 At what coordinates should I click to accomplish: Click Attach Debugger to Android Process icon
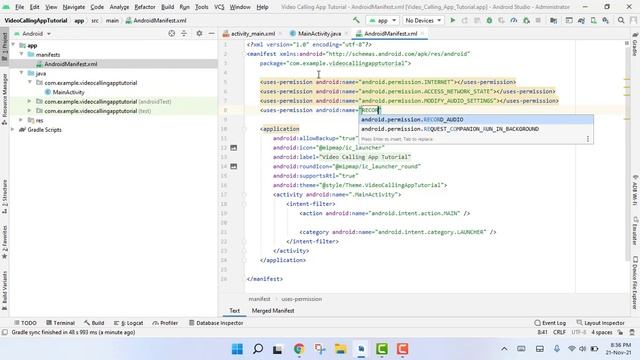pos(526,20)
